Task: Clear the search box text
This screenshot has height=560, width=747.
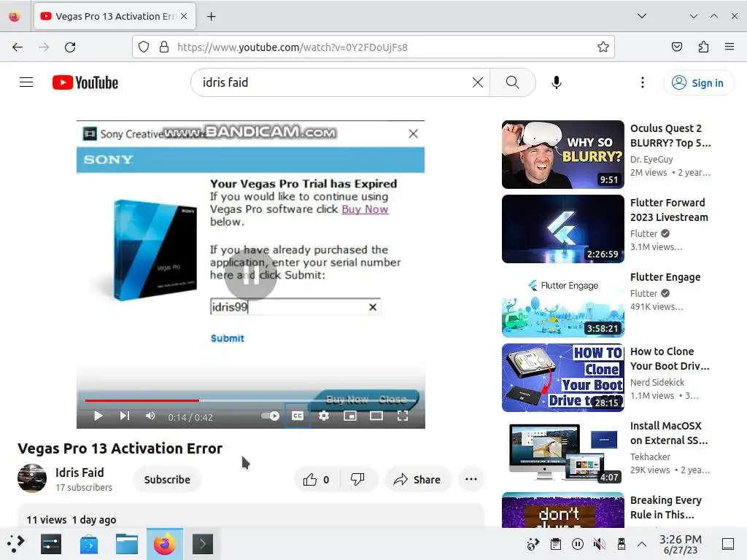Action: point(477,82)
